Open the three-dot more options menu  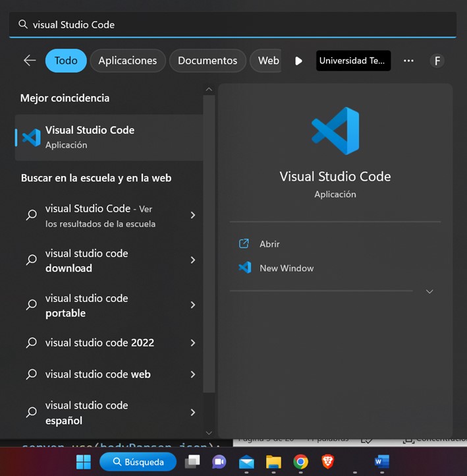[408, 61]
